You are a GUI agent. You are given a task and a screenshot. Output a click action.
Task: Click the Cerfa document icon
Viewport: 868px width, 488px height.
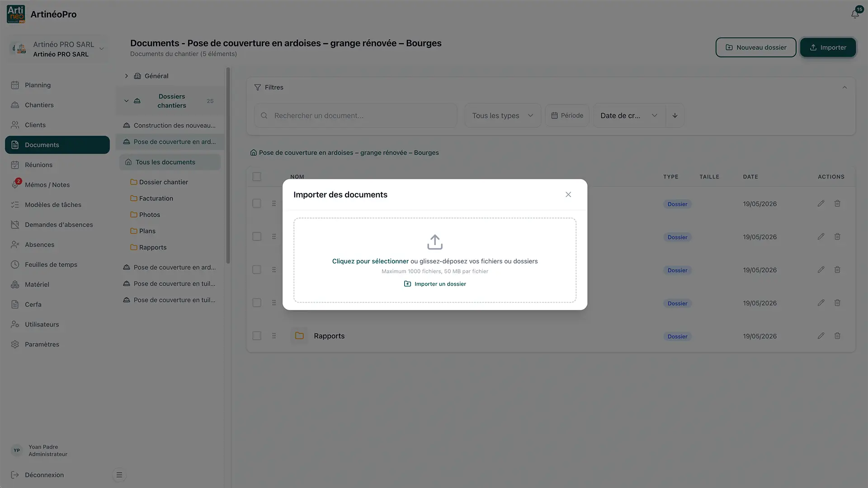coord(15,305)
